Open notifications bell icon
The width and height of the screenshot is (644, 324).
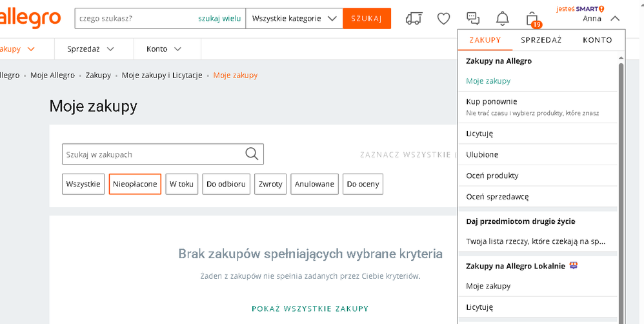click(x=502, y=19)
